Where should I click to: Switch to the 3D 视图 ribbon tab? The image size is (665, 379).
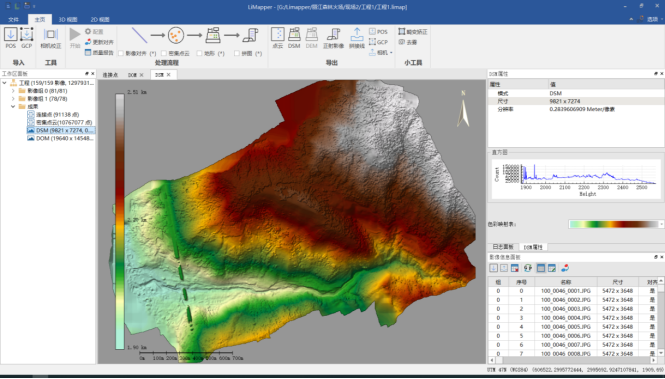pyautogui.click(x=68, y=20)
